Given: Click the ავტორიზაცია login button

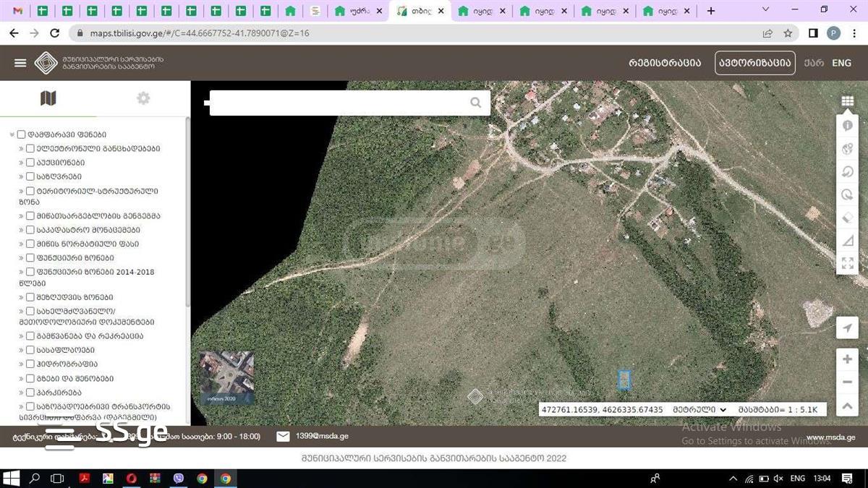Looking at the screenshot, I should tap(754, 63).
